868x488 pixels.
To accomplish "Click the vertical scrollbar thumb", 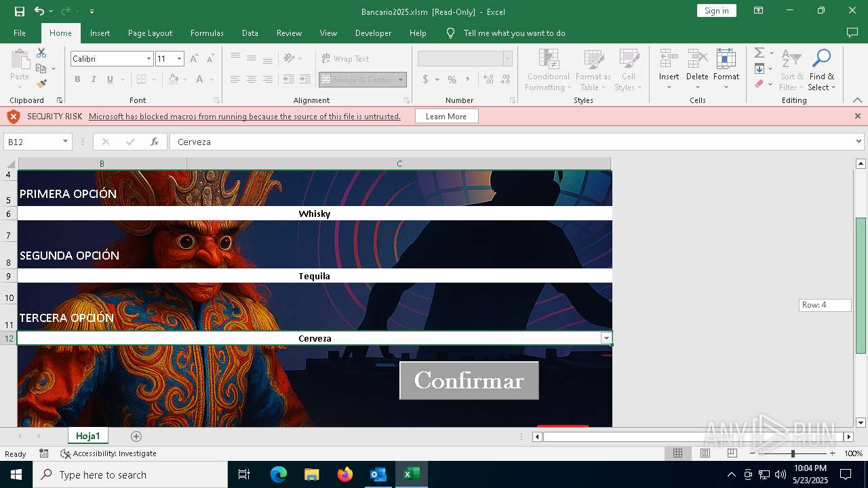I will tap(861, 285).
